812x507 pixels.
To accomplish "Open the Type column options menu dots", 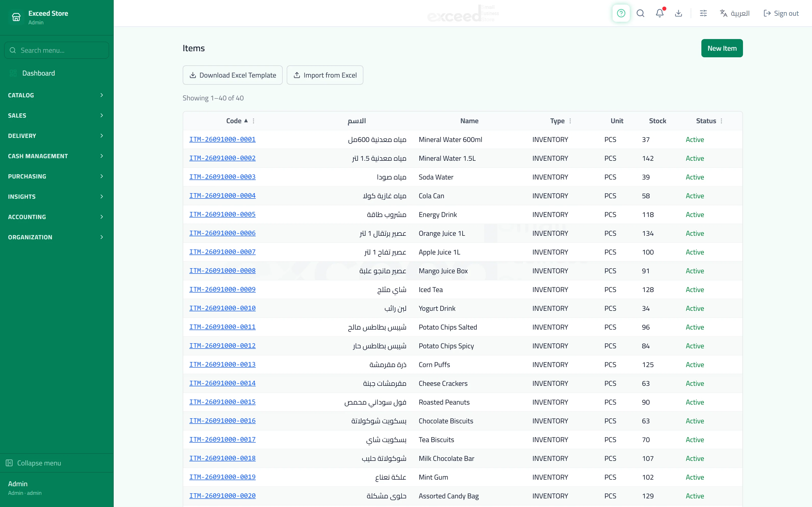I will point(570,121).
